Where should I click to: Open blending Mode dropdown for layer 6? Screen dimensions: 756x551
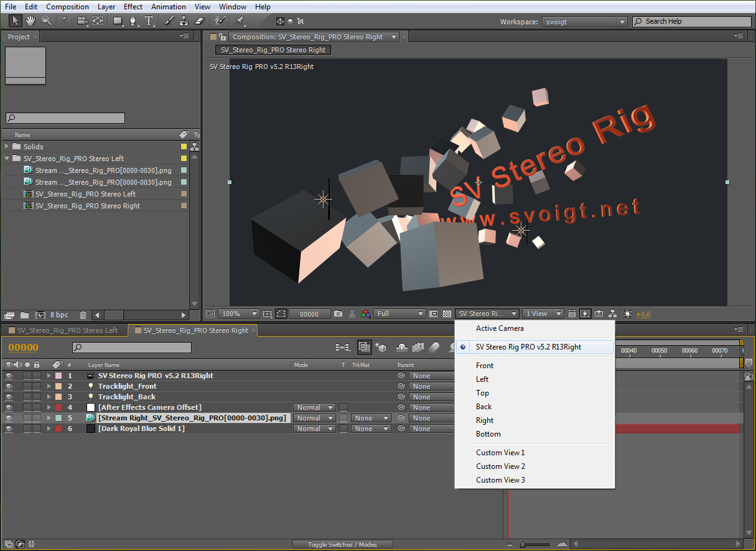[x=314, y=428]
